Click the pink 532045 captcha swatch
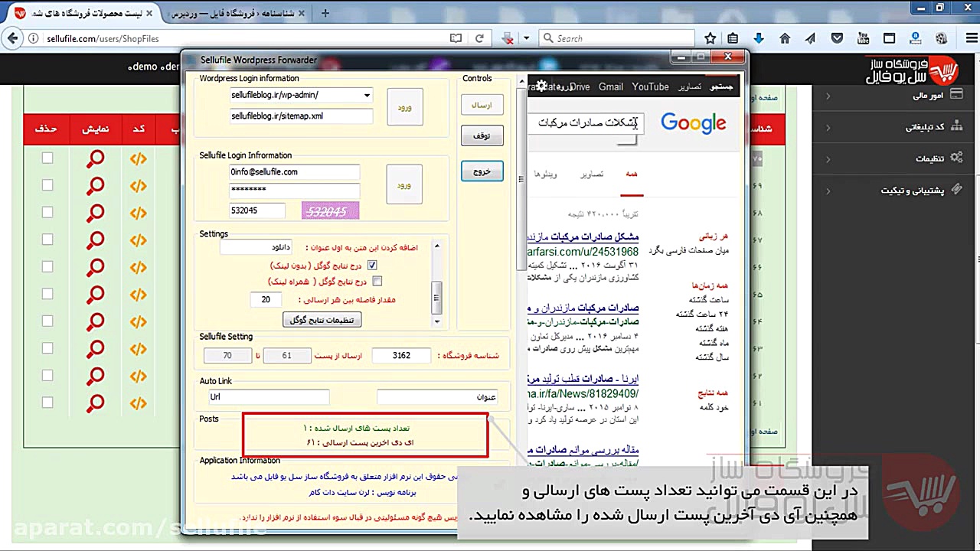 coord(330,210)
